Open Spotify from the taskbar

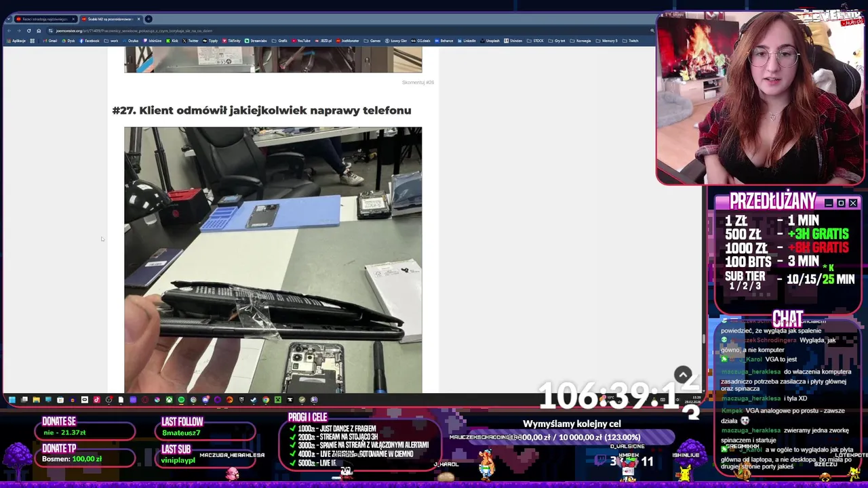pos(181,400)
